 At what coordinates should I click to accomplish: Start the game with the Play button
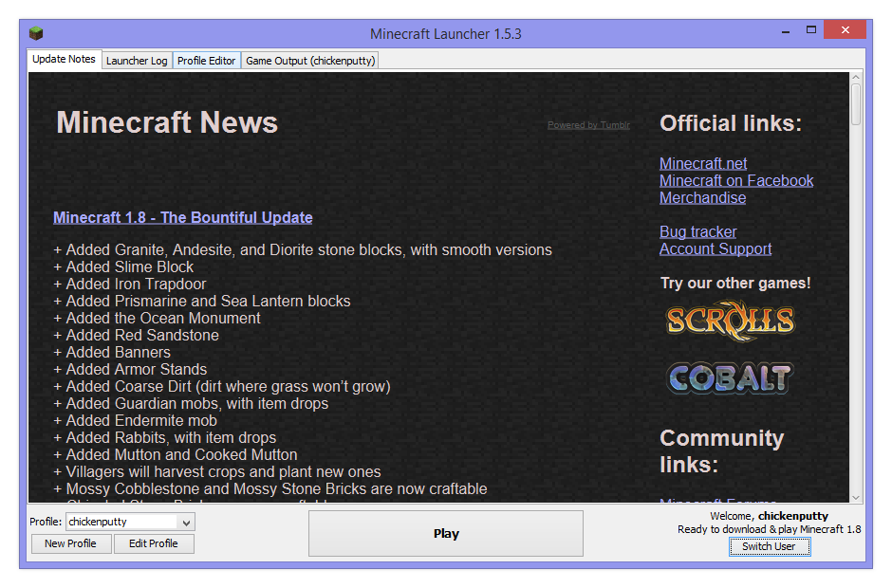(446, 533)
